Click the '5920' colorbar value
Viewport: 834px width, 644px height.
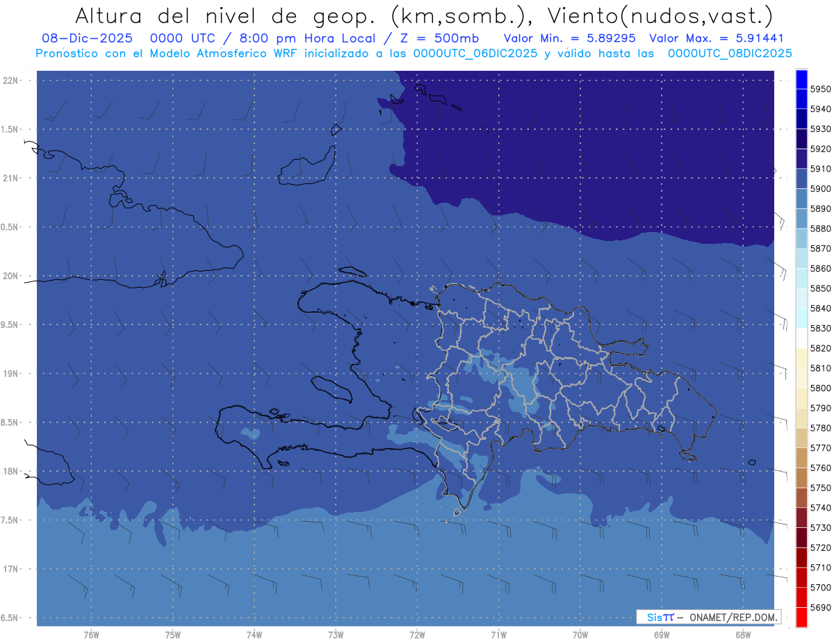821,149
